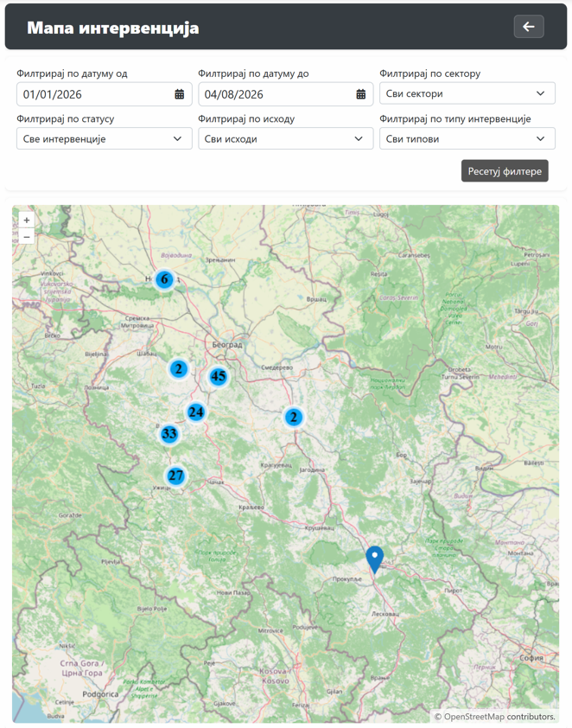Click the София label on the map
The image size is (572, 728).
[x=531, y=657]
